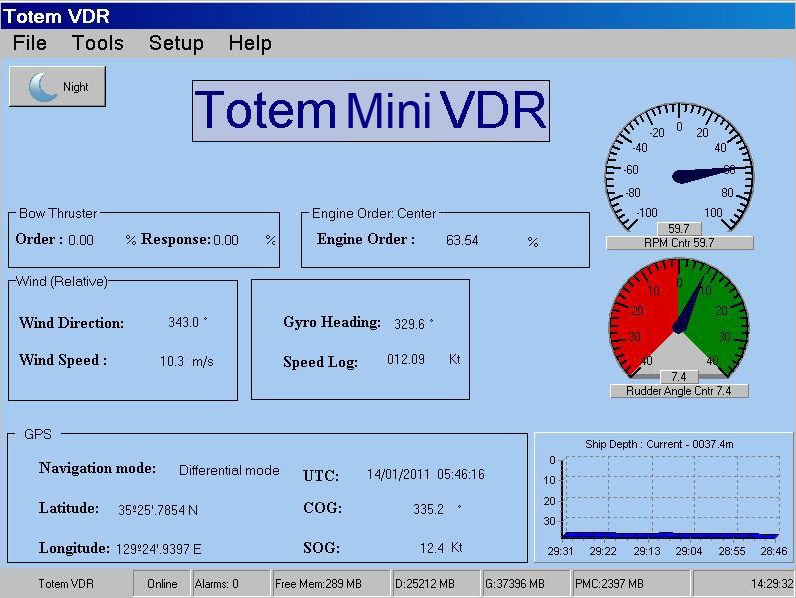Click Bow Thruster Response value 0.00
Screen dimensions: 796x598
[226, 240]
